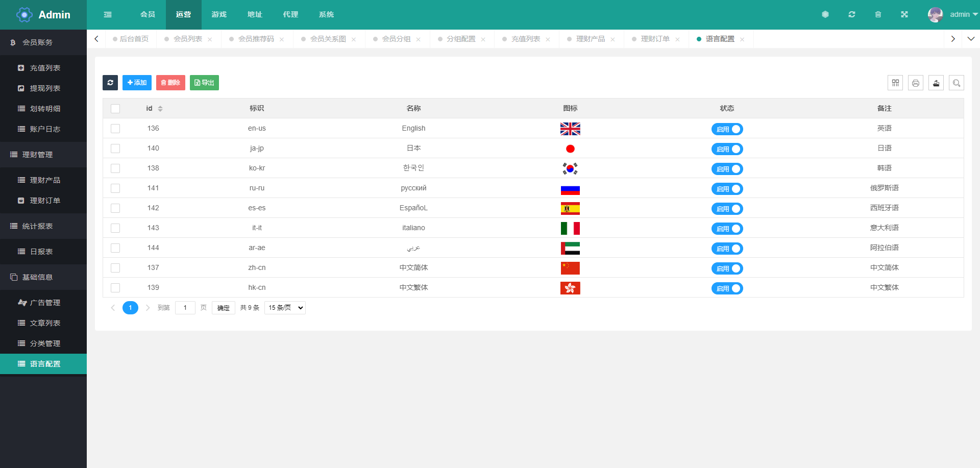Click the dark refresh table button
Image resolution: width=980 pixels, height=468 pixels.
(x=110, y=83)
